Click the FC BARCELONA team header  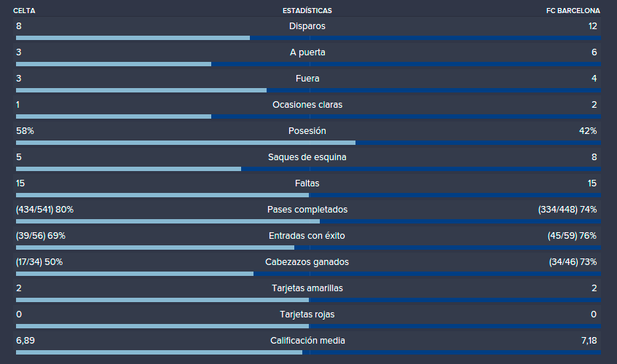(573, 11)
